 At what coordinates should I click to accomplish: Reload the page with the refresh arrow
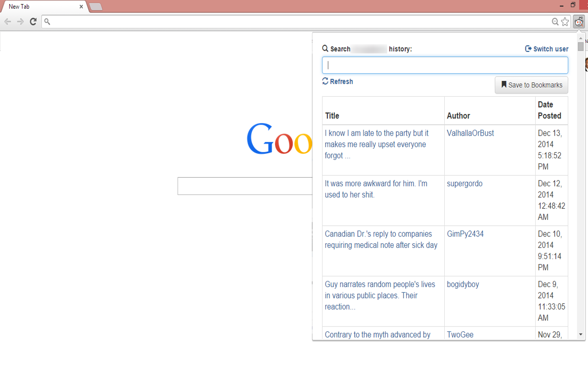(33, 22)
